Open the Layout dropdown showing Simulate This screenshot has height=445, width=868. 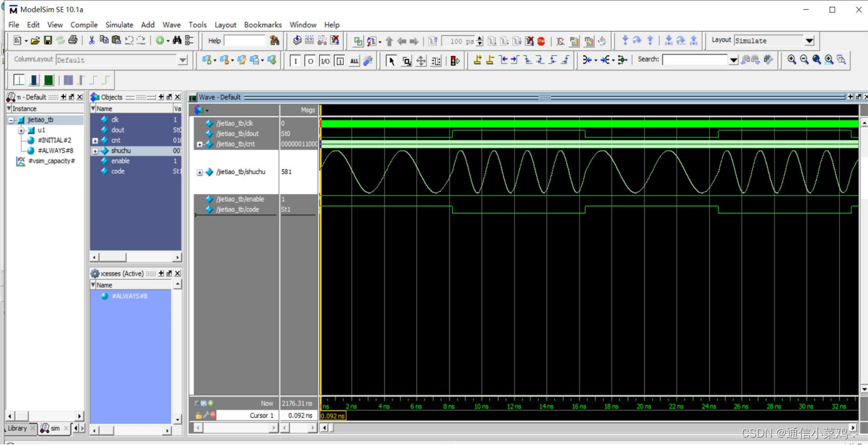click(809, 41)
